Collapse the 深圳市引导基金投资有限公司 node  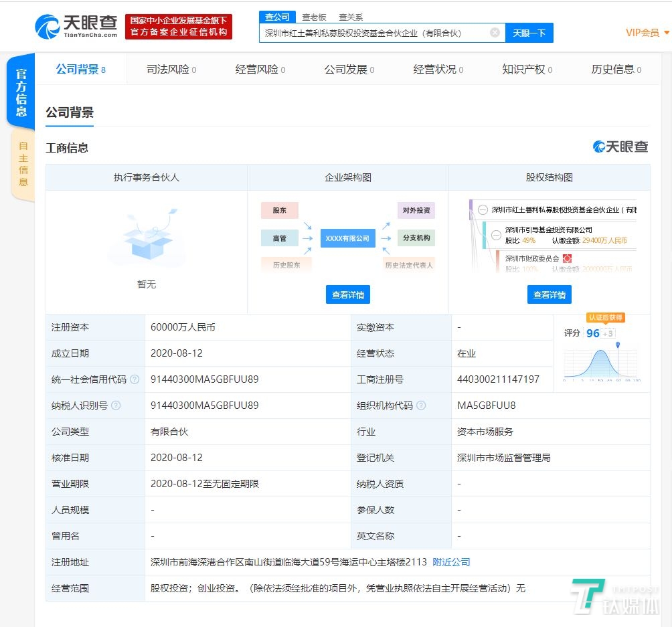496,235
